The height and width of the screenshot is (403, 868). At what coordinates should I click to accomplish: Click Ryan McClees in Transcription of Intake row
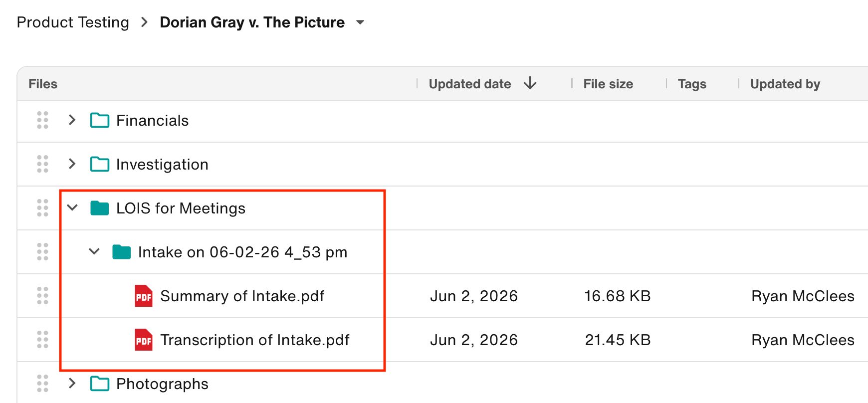pyautogui.click(x=803, y=340)
